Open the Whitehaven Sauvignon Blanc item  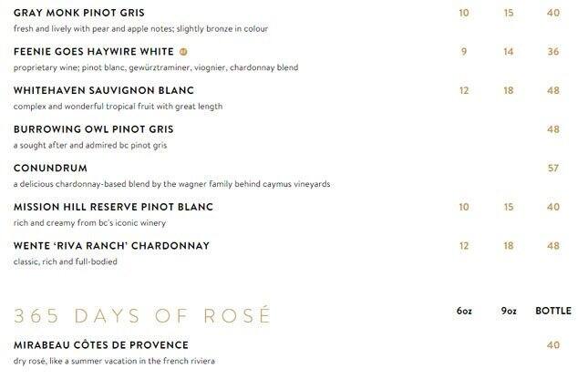(104, 90)
